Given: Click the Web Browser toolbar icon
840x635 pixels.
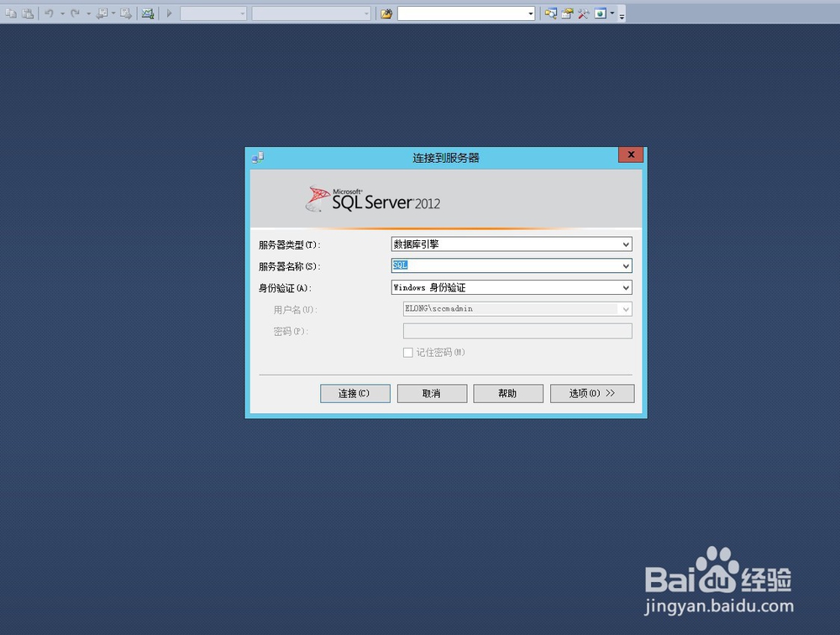Looking at the screenshot, I should pyautogui.click(x=601, y=13).
